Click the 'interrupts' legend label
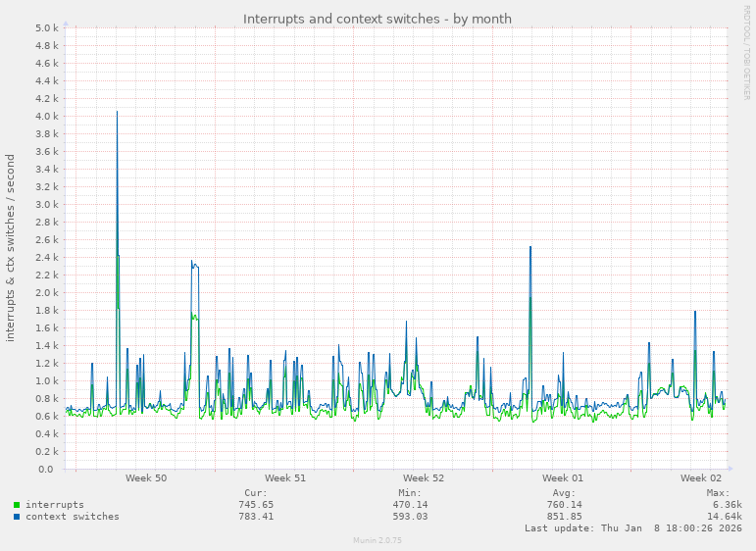The width and height of the screenshot is (756, 551). [x=55, y=505]
